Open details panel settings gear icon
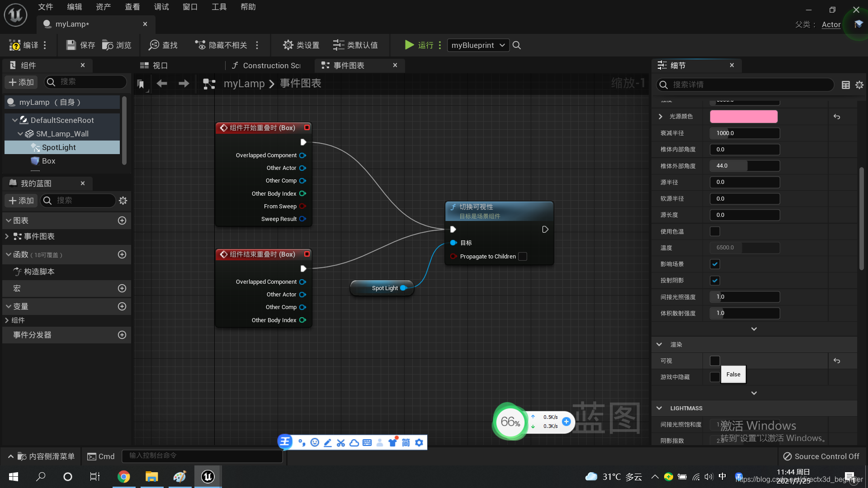The width and height of the screenshot is (868, 488). coord(859,85)
